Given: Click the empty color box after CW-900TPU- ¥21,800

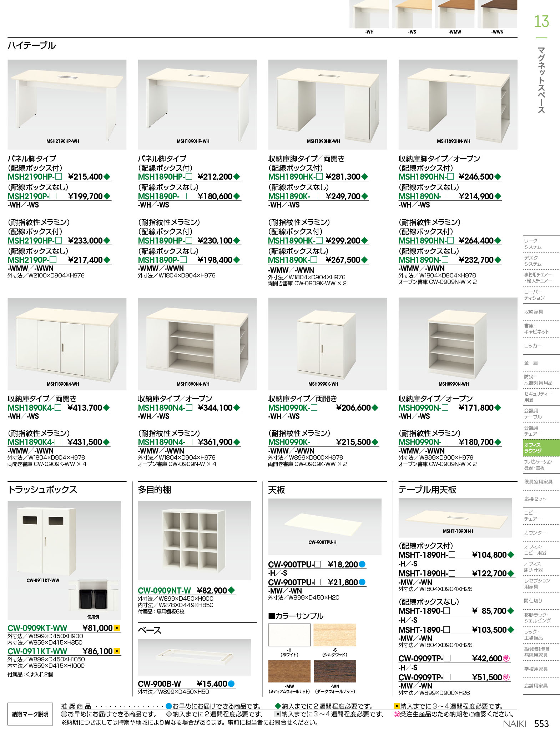Looking at the screenshot, I should coord(318,582).
